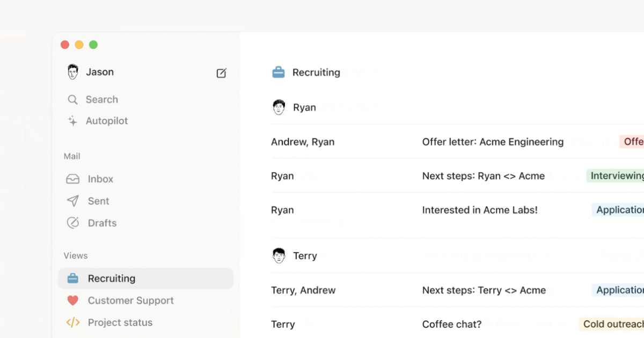Select the Search magnifier icon
644x338 pixels.
point(72,99)
